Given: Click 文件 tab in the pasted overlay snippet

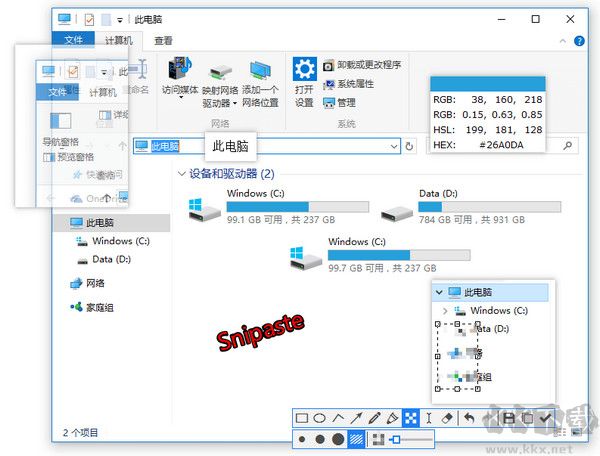Looking at the screenshot, I should 57,92.
